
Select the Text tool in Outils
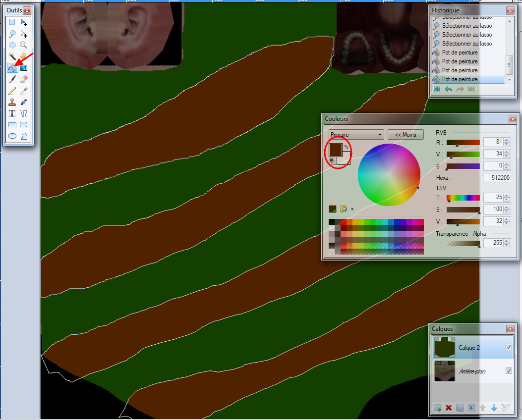click(x=12, y=113)
